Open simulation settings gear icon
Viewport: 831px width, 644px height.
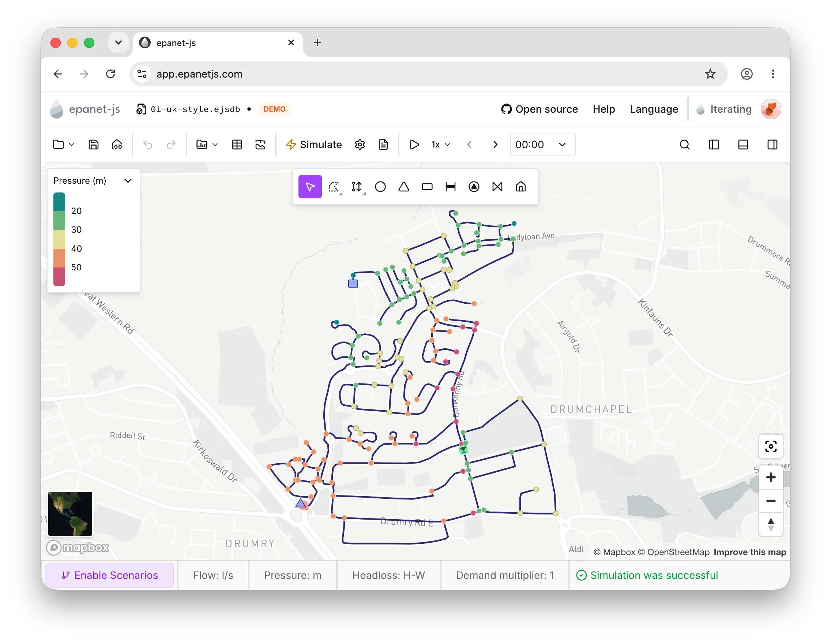click(360, 145)
